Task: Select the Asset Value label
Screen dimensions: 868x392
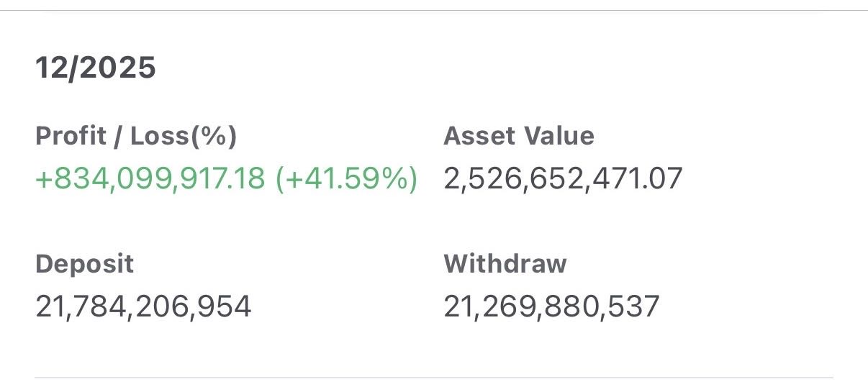Action: tap(519, 136)
